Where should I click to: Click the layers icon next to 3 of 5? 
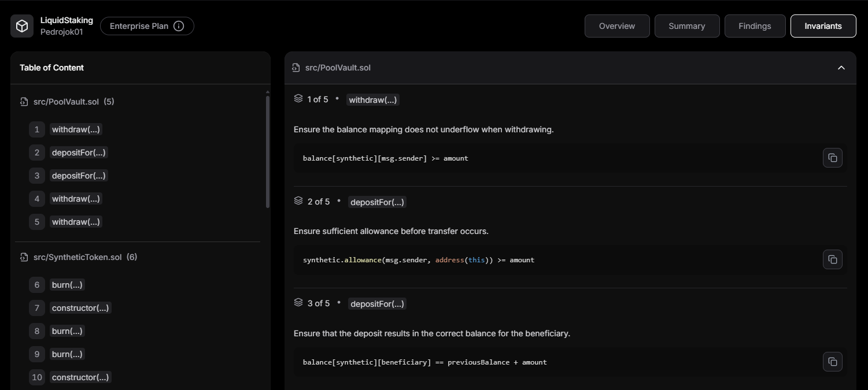coord(298,303)
